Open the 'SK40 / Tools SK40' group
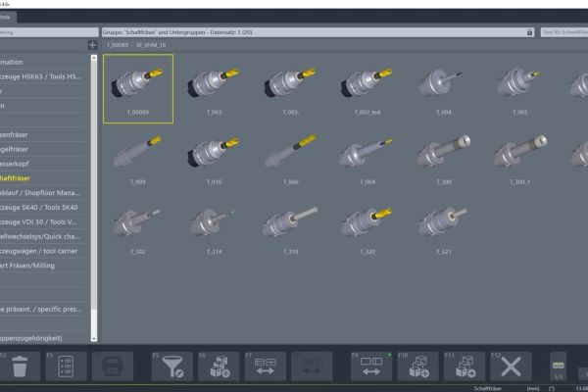Viewport: 588px width, 392px height. 42,208
